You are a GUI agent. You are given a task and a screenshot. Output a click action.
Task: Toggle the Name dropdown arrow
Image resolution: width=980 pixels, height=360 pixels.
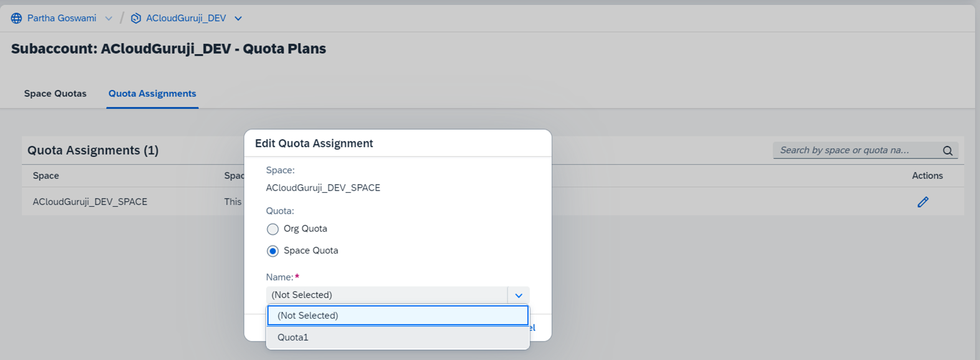click(x=518, y=295)
